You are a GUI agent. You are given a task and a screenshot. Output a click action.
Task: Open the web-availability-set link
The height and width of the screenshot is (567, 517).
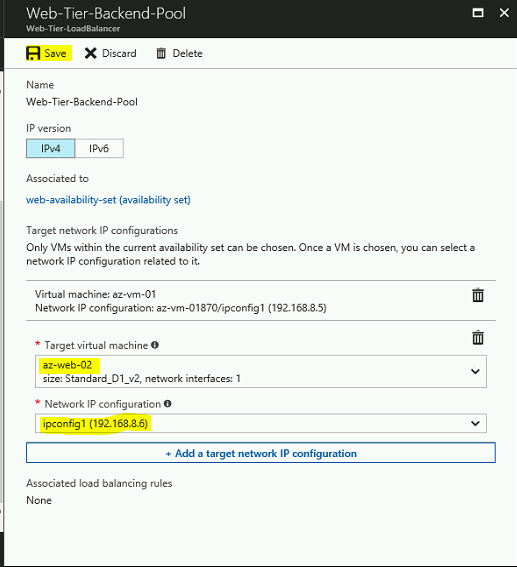click(x=108, y=200)
